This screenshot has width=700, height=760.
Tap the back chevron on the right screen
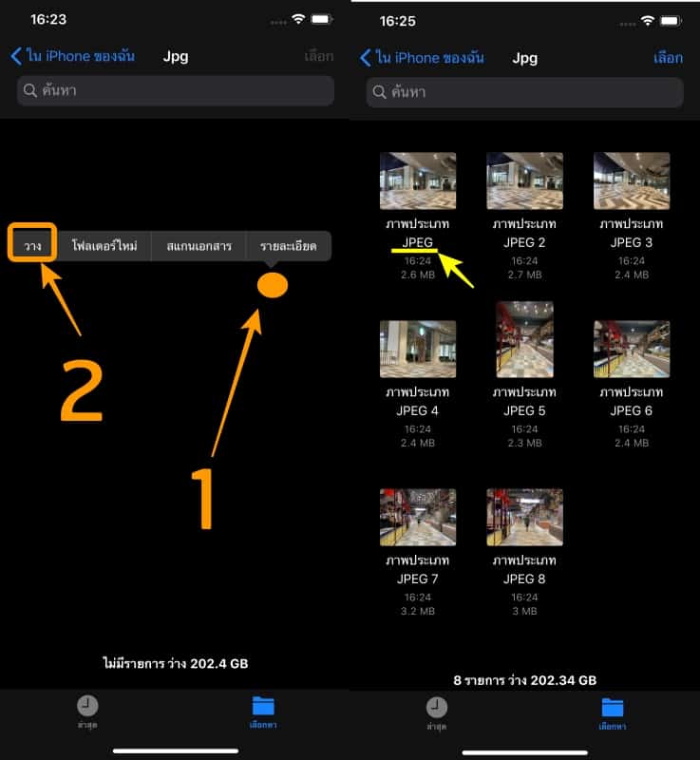(366, 58)
